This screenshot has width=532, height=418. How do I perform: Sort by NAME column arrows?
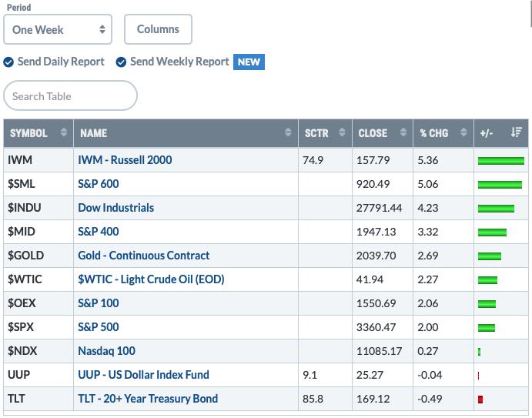pos(288,132)
